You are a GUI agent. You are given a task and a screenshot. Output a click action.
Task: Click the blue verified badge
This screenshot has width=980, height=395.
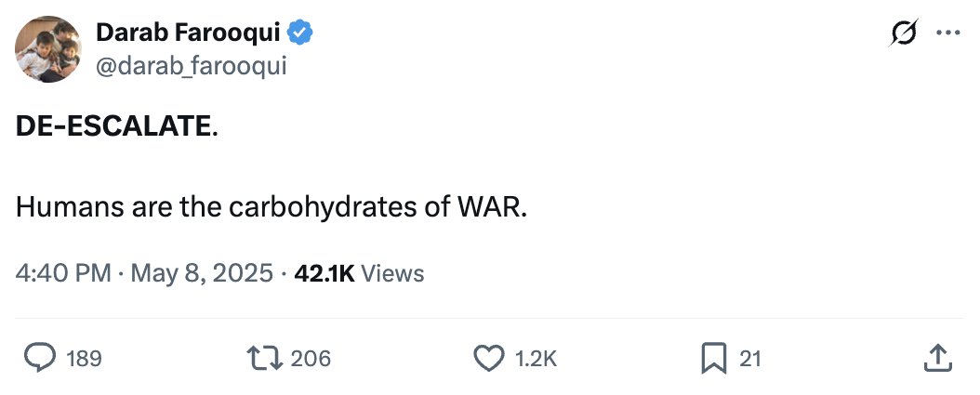click(x=300, y=34)
